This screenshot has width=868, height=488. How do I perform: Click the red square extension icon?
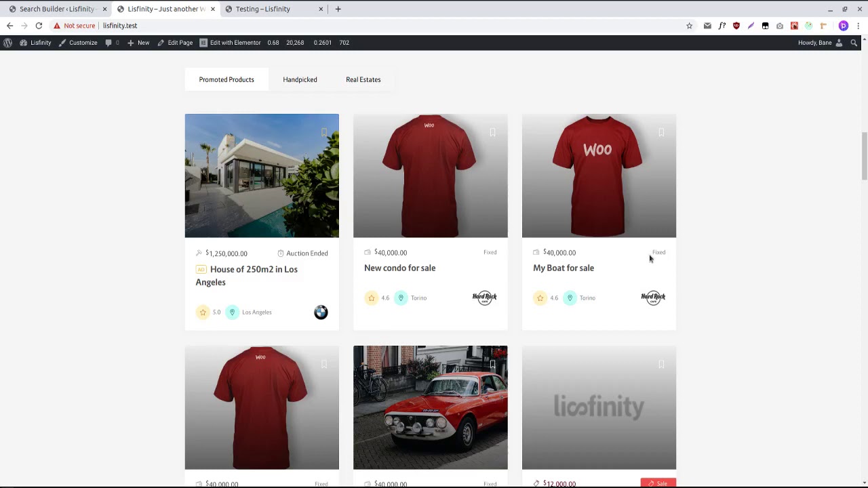(x=794, y=26)
